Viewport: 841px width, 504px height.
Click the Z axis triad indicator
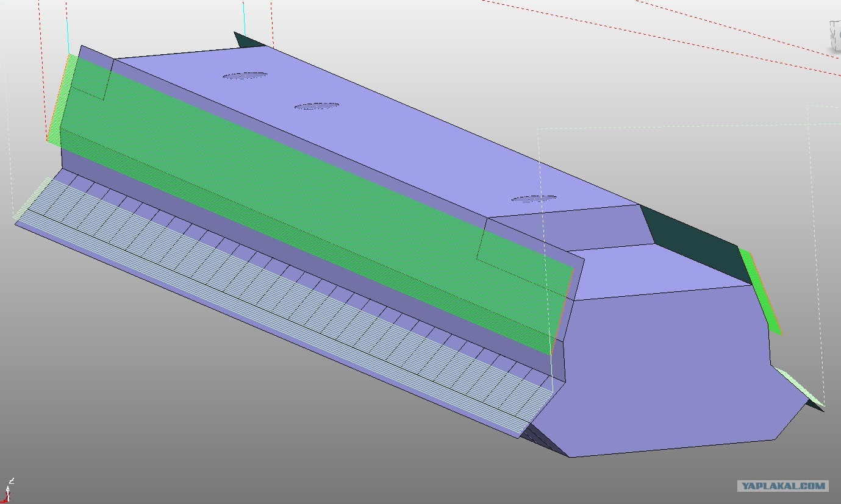[x=9, y=490]
